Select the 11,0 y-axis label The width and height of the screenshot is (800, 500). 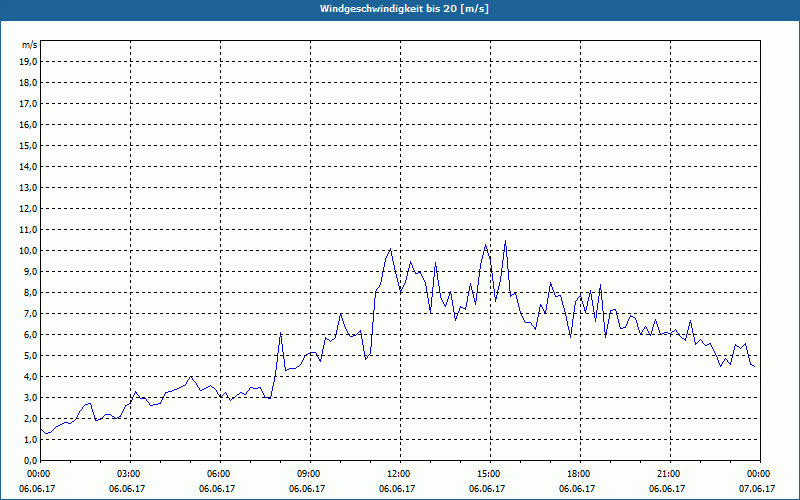coord(28,230)
